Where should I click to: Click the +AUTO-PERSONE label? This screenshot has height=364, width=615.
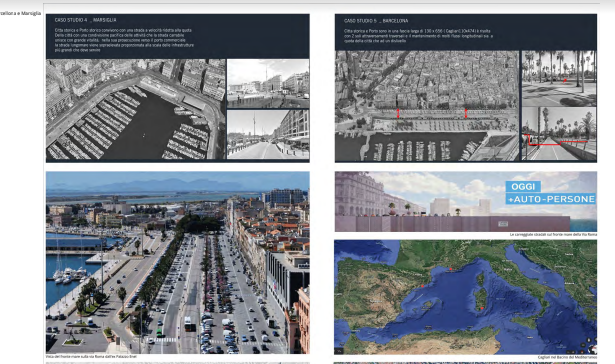tap(551, 199)
